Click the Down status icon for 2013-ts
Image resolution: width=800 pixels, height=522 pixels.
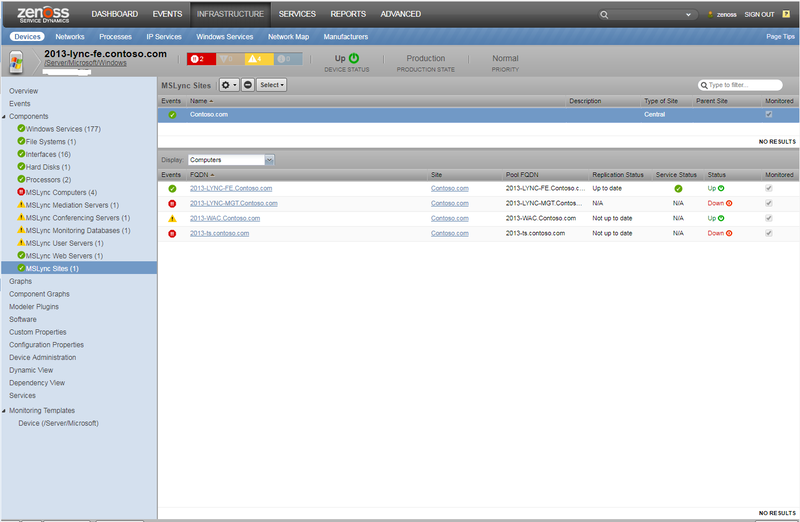point(729,233)
